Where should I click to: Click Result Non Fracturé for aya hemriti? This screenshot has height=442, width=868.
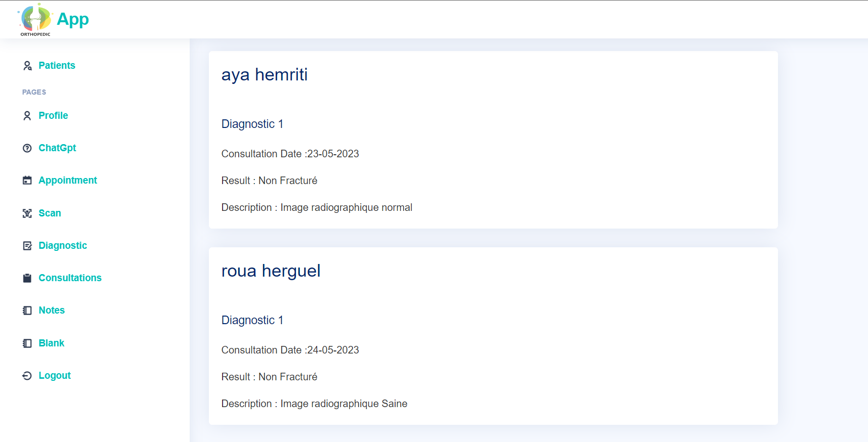(x=270, y=181)
